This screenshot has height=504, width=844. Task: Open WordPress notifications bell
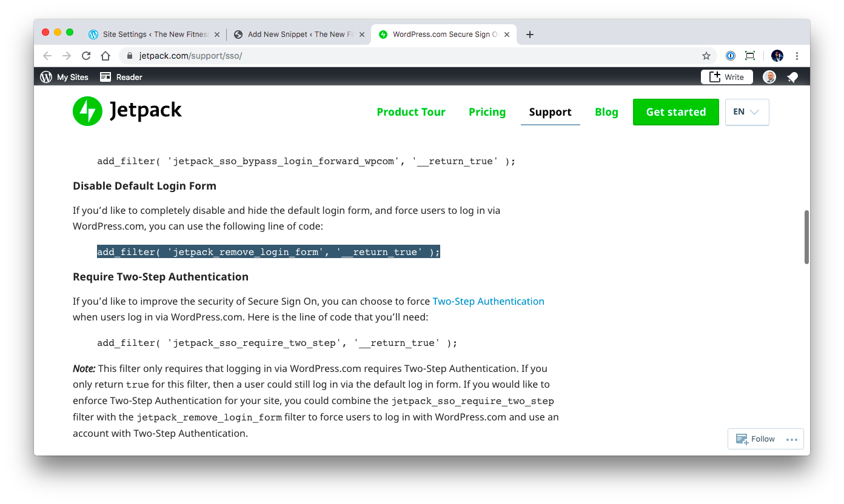[792, 77]
